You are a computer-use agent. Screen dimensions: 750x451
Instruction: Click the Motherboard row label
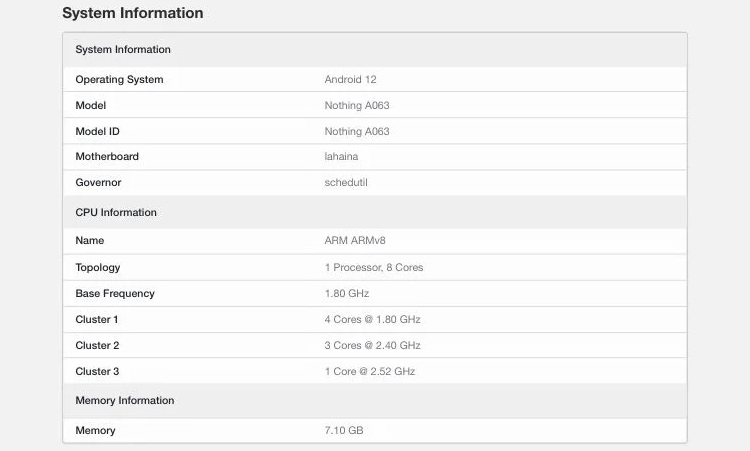point(107,157)
